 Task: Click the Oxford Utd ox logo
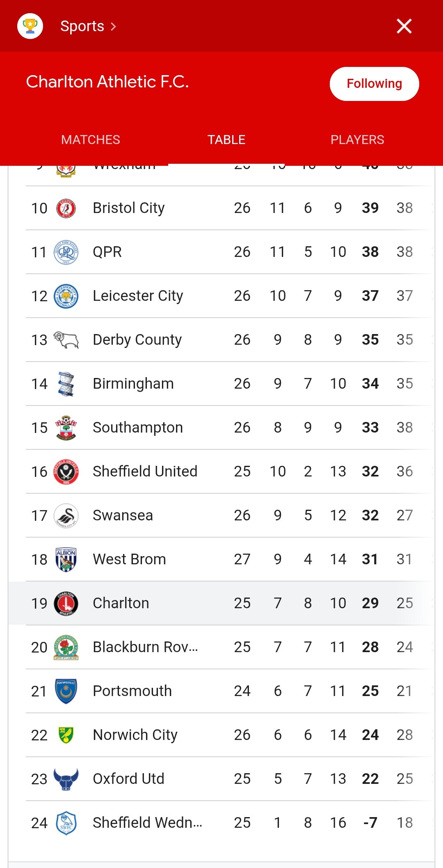pos(66,779)
